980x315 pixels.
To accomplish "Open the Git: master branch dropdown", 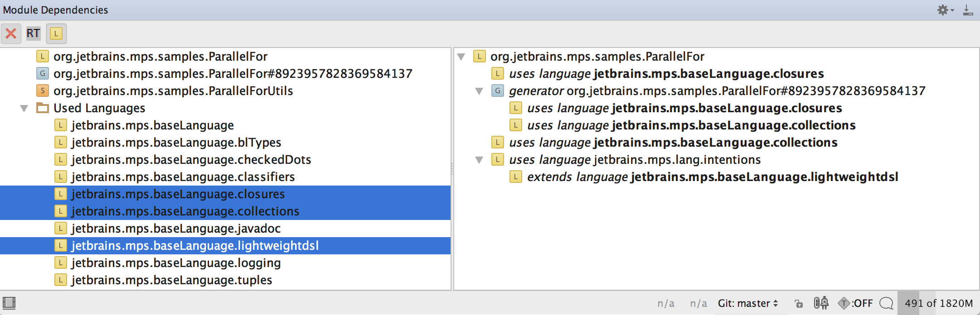I will point(747,303).
